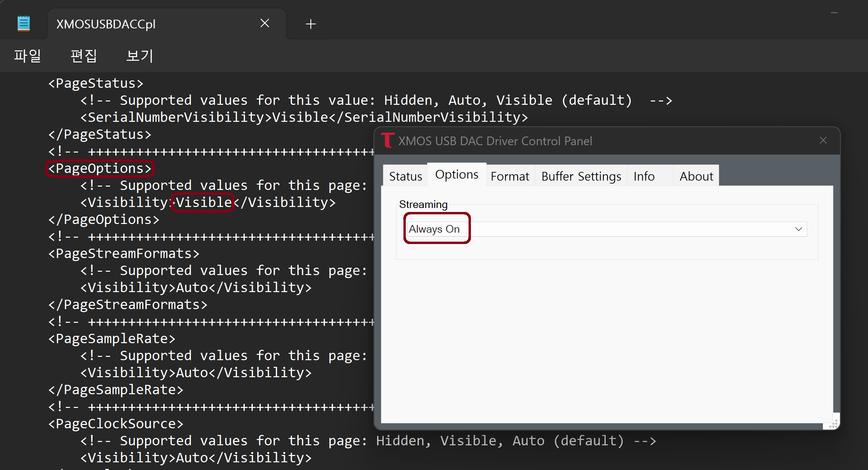The width and height of the screenshot is (868, 470).
Task: Click the <PageStreamFormats> opening tag
Action: click(124, 253)
